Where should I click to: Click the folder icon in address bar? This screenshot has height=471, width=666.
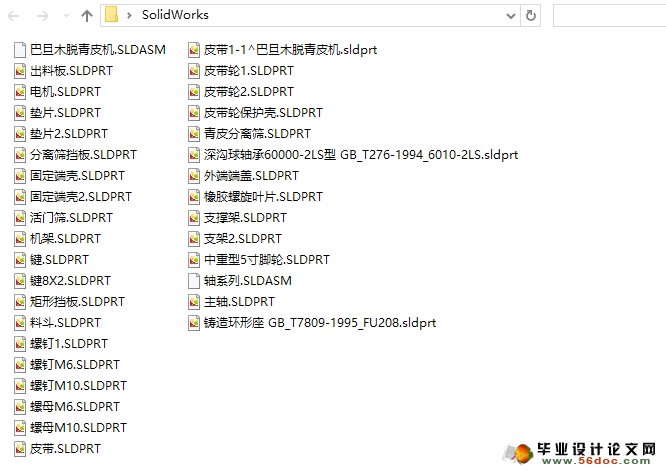(111, 15)
